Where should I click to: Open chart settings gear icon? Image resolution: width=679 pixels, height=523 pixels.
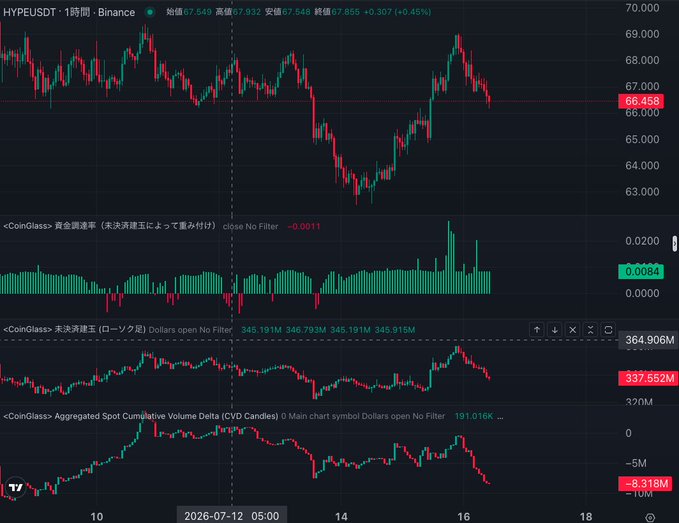coord(650,517)
